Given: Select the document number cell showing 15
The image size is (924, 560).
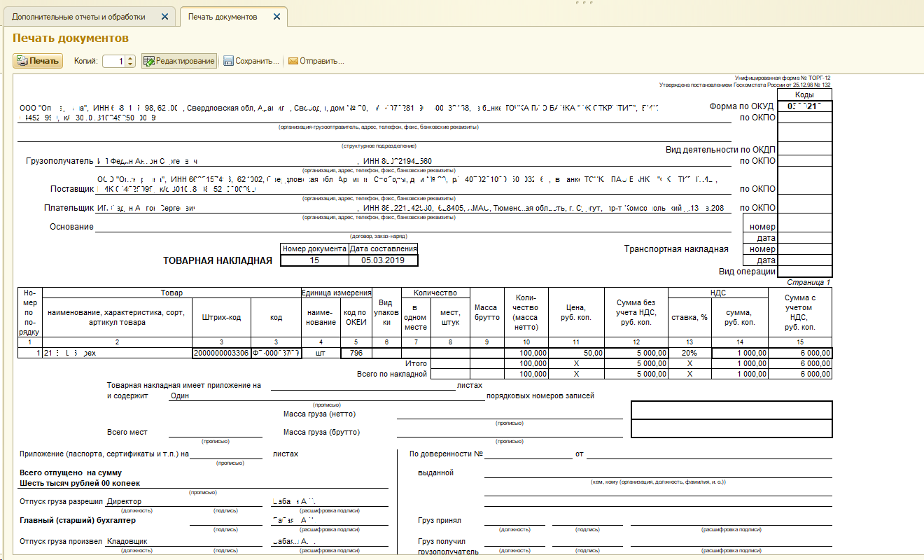Looking at the screenshot, I should tap(314, 260).
